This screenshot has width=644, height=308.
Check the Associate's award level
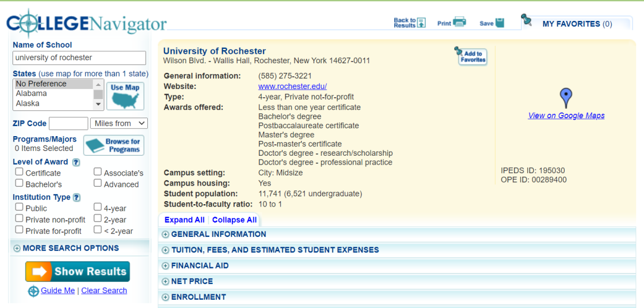(x=97, y=172)
